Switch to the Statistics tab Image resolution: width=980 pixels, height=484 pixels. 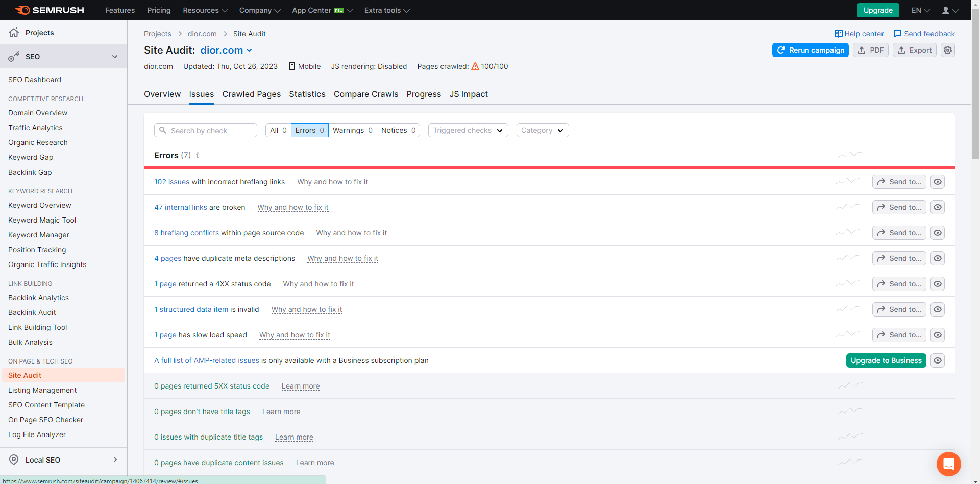307,94
